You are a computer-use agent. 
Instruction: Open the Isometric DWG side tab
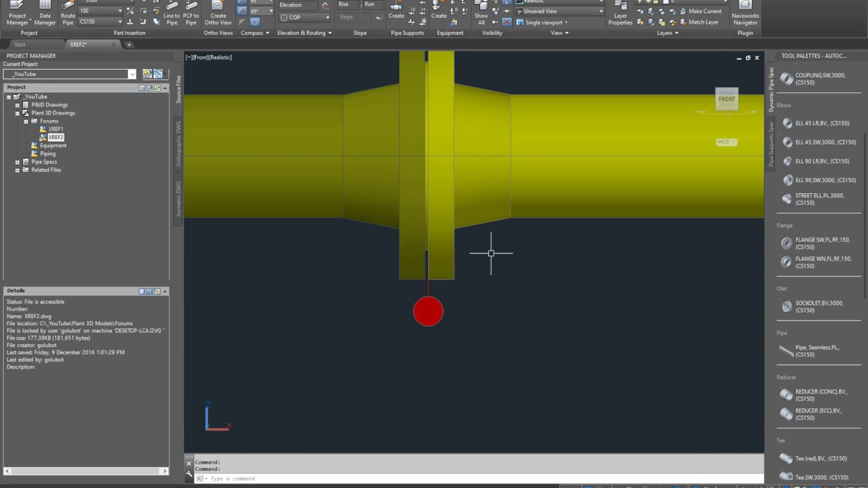[179, 199]
